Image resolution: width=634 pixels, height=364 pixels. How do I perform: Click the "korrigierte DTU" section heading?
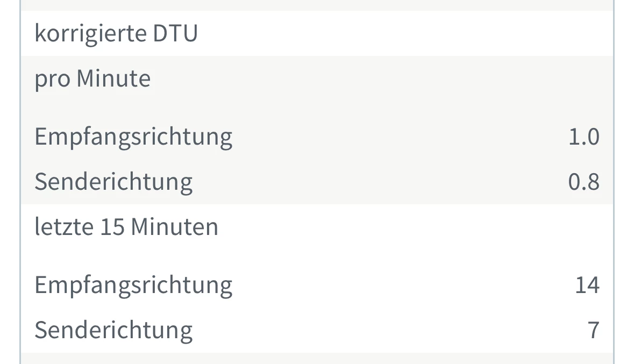(116, 33)
